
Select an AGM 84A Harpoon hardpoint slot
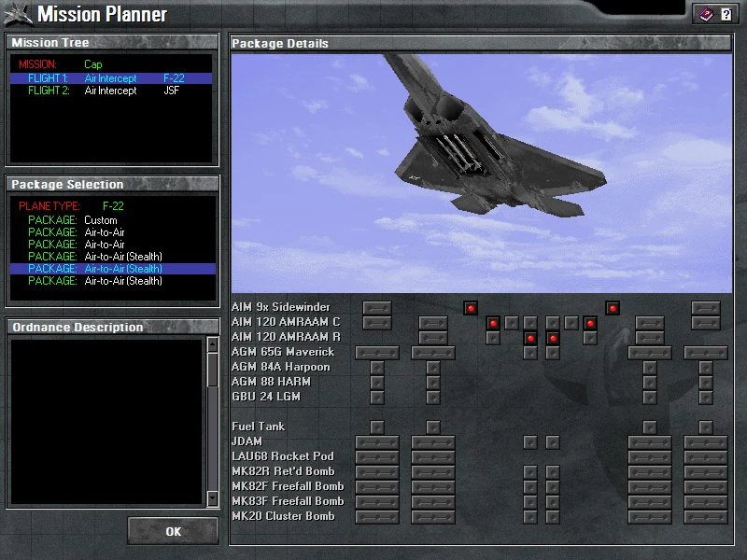pos(376,367)
